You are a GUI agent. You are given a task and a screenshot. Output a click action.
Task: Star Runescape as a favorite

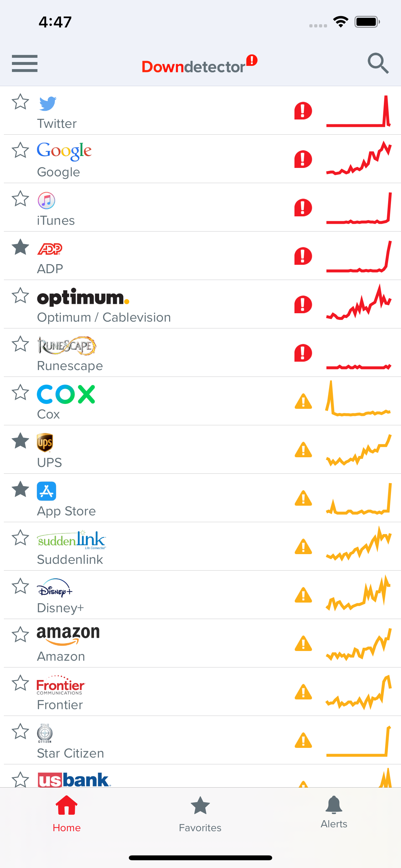pyautogui.click(x=20, y=344)
